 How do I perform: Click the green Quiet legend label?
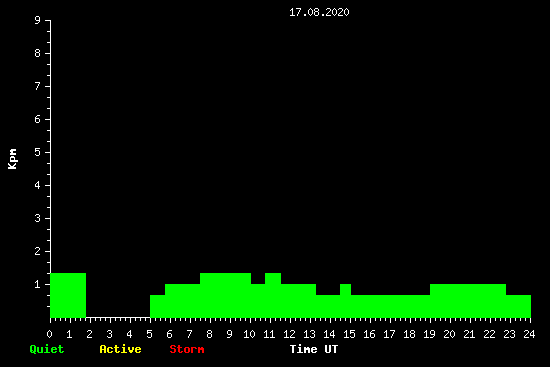click(47, 349)
